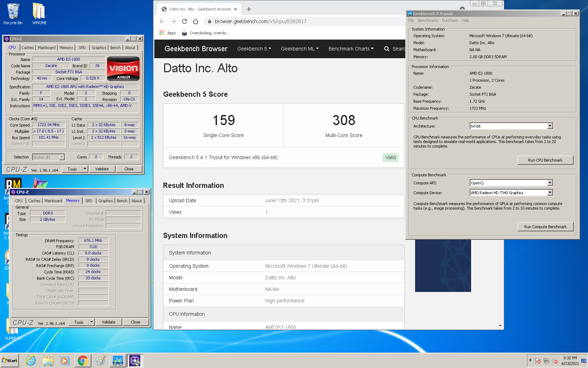Open the Recycle Bin desktop icon

click(x=13, y=14)
